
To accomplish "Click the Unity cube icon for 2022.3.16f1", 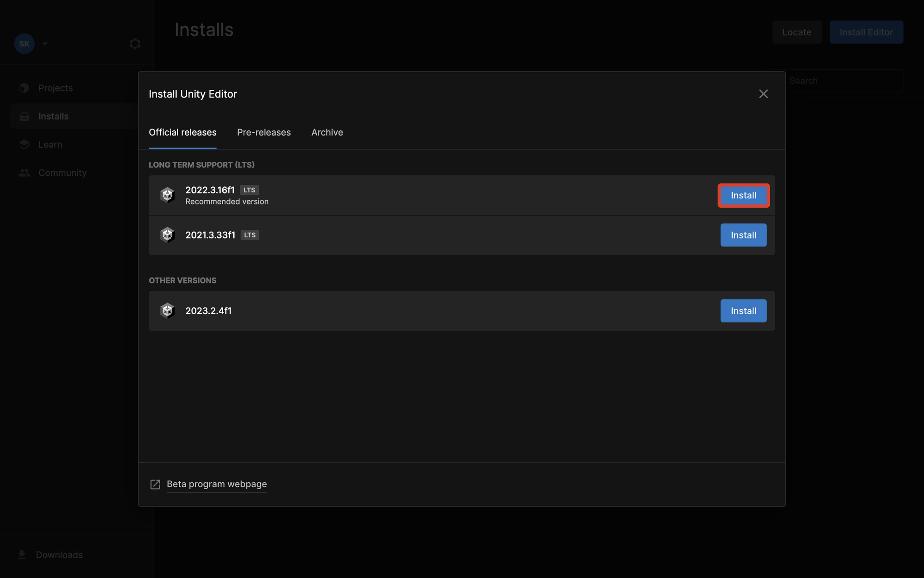I will (167, 195).
